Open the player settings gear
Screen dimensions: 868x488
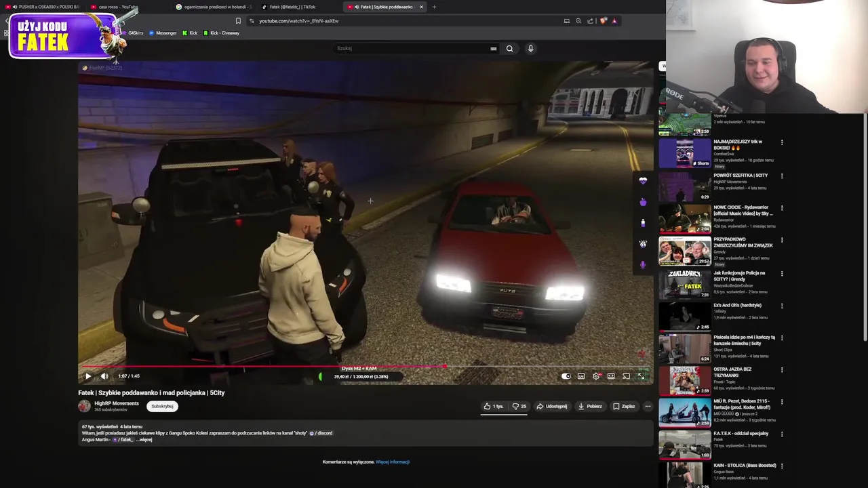coord(596,376)
